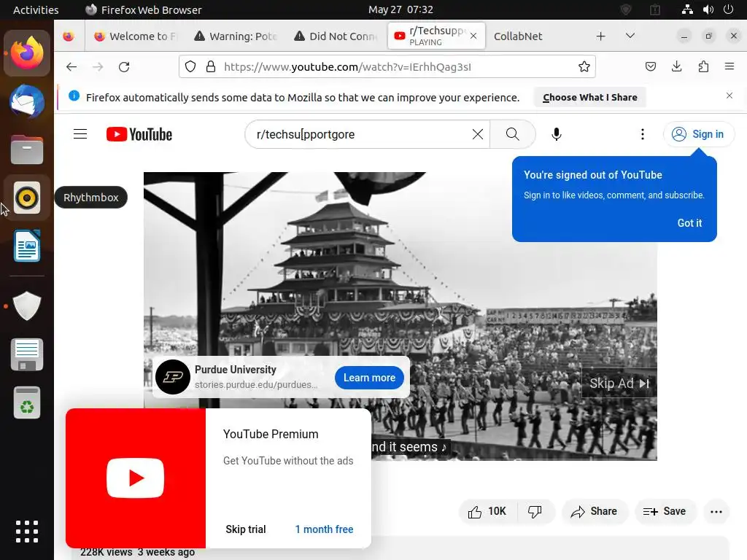Image resolution: width=747 pixels, height=560 pixels.
Task: Like the video with 10K thumbs up
Action: click(488, 511)
